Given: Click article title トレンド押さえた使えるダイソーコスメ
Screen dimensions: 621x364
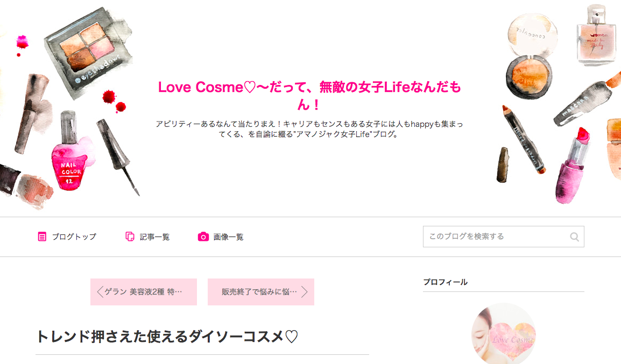Looking at the screenshot, I should [167, 337].
